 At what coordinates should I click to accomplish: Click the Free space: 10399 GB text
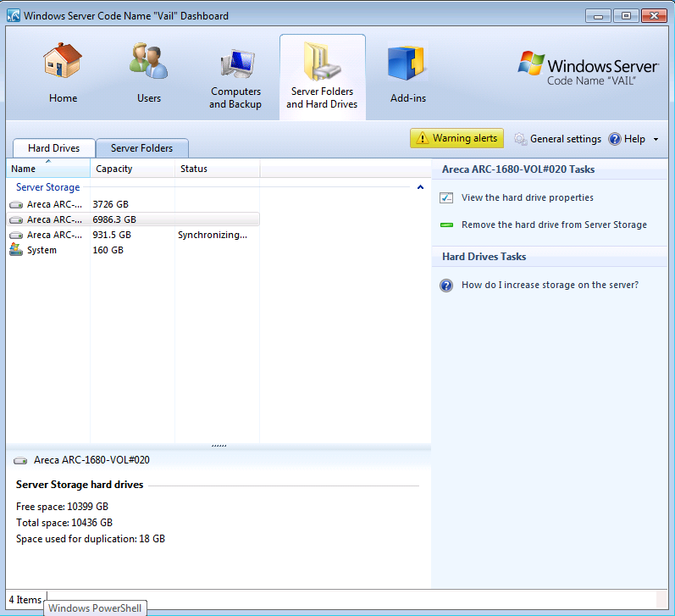pyautogui.click(x=62, y=507)
